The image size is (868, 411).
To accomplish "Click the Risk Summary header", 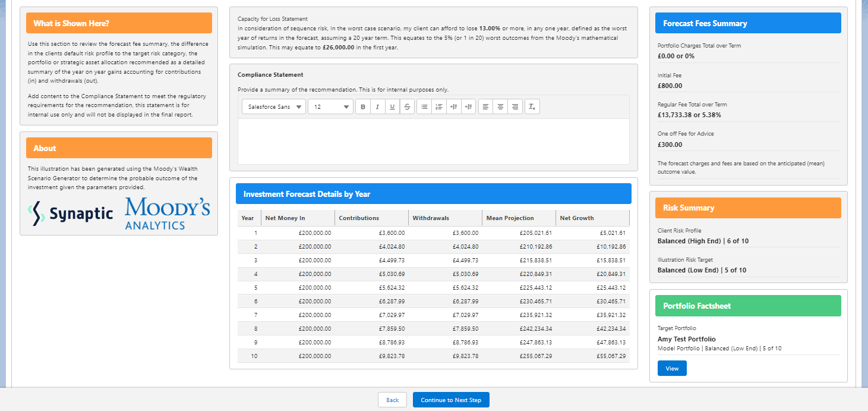I will click(748, 208).
